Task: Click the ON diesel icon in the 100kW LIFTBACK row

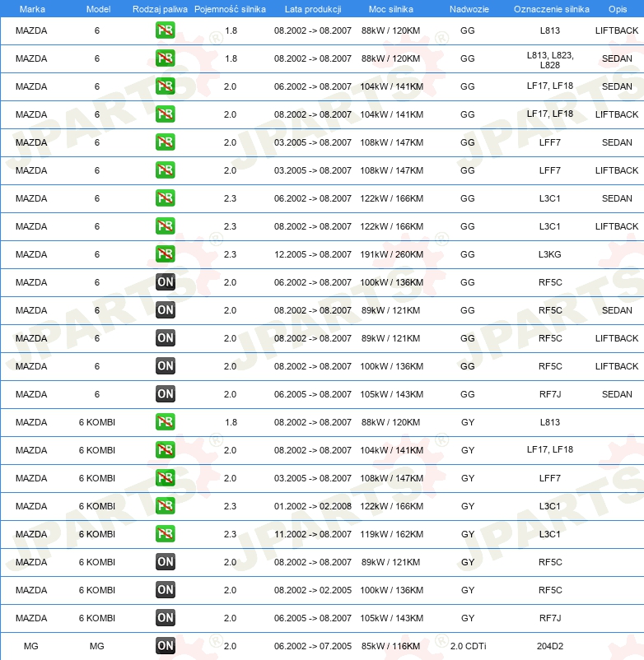Action: 165,366
